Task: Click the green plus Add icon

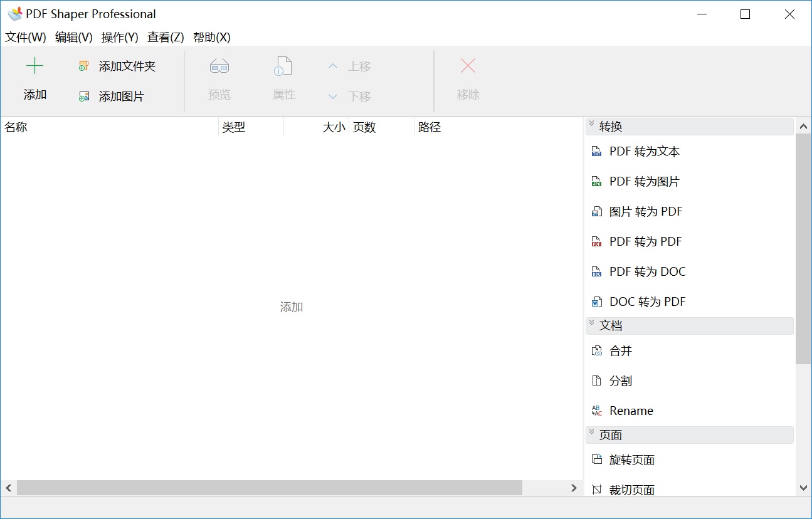Action: coord(34,66)
